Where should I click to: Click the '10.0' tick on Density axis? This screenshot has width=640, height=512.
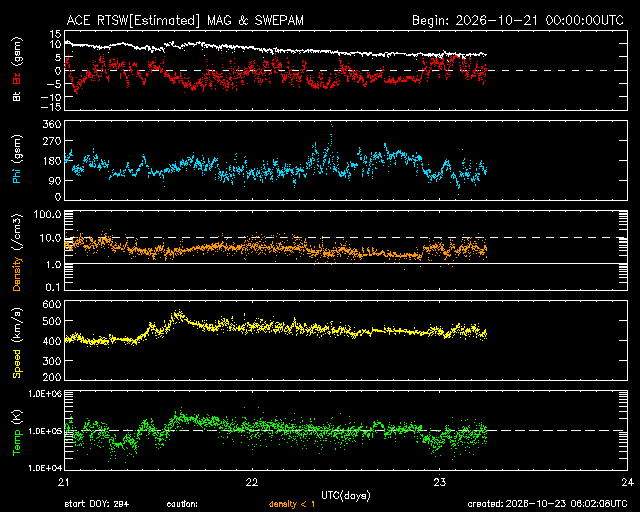tap(51, 238)
